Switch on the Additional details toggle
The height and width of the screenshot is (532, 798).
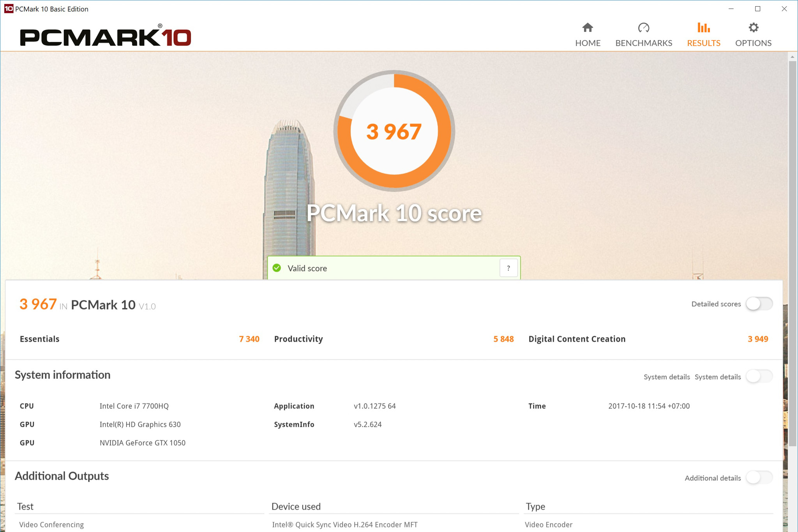759,477
